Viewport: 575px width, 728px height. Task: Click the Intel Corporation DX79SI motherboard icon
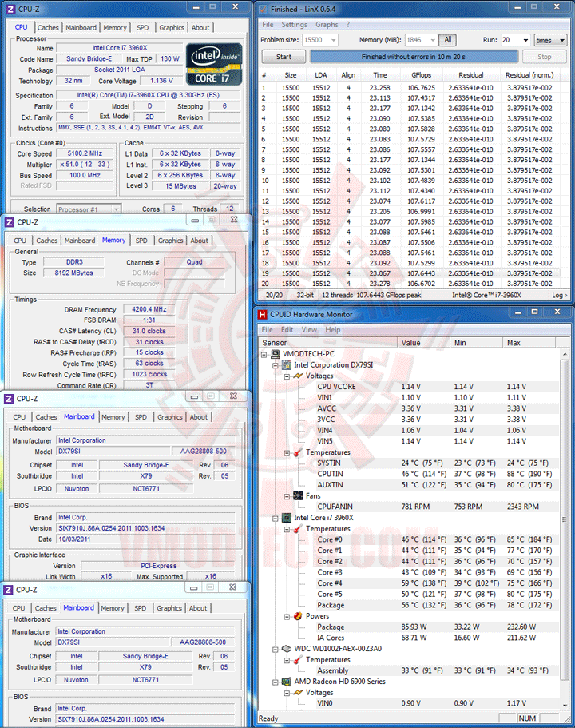click(287, 365)
